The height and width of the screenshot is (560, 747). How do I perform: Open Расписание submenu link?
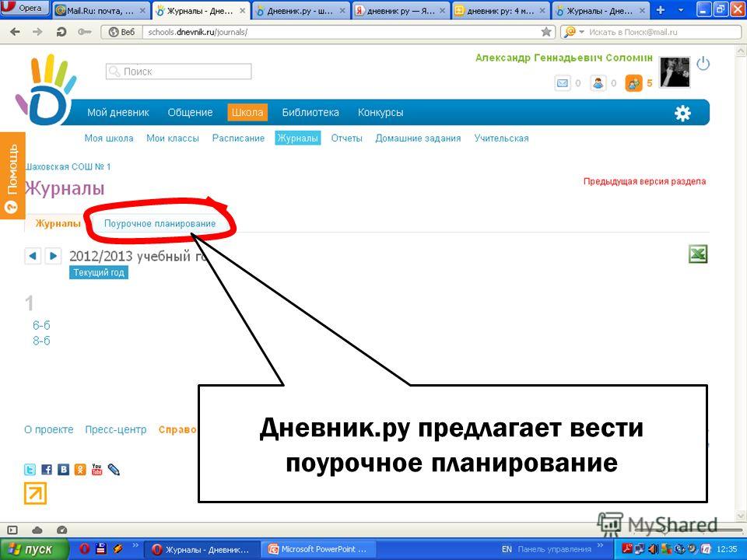click(238, 138)
